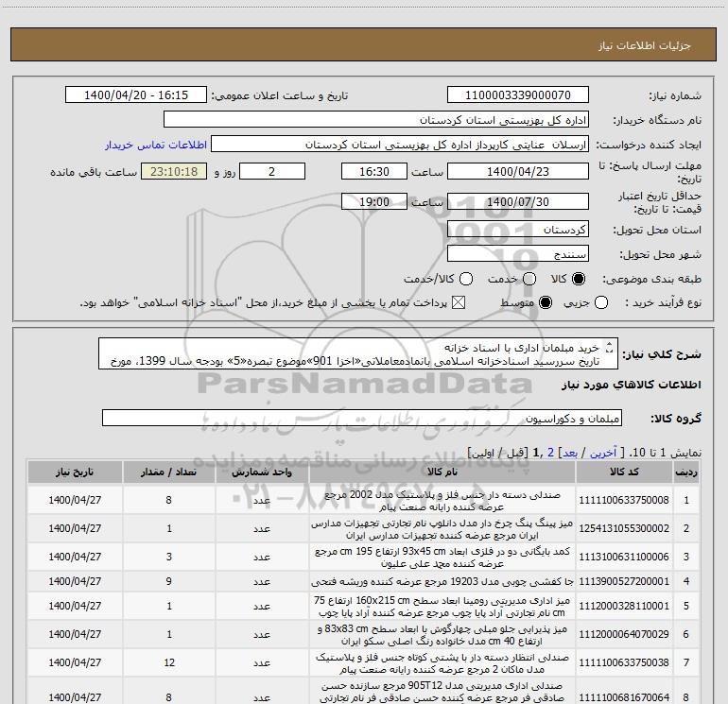Click the شرح کلی نیاز description box
The width and height of the screenshot is (728, 704).
coord(358,353)
